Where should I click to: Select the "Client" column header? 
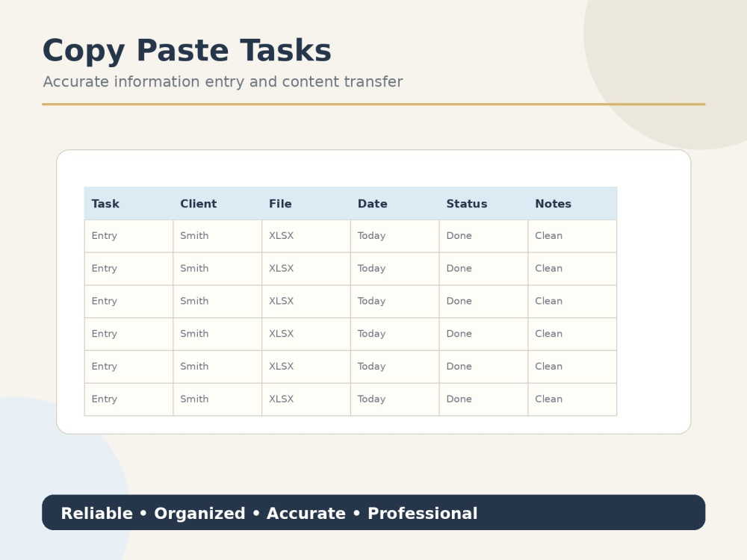click(x=217, y=204)
